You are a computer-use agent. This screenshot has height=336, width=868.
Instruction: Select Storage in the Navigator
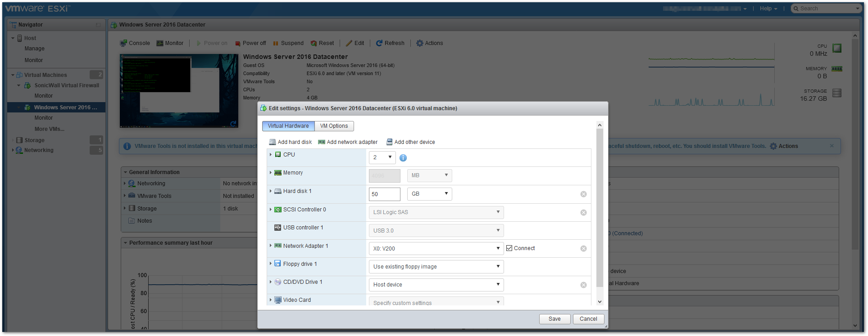point(34,140)
